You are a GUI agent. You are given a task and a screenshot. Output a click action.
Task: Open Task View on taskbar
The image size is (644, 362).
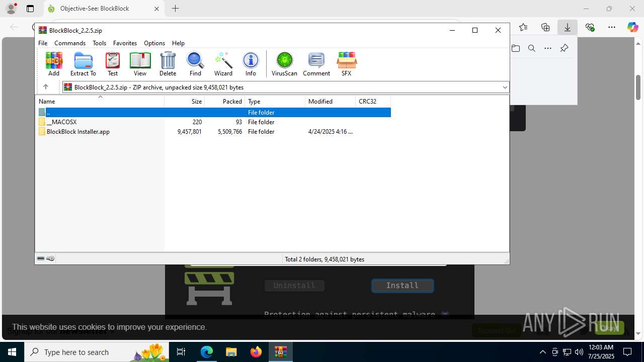(182, 352)
